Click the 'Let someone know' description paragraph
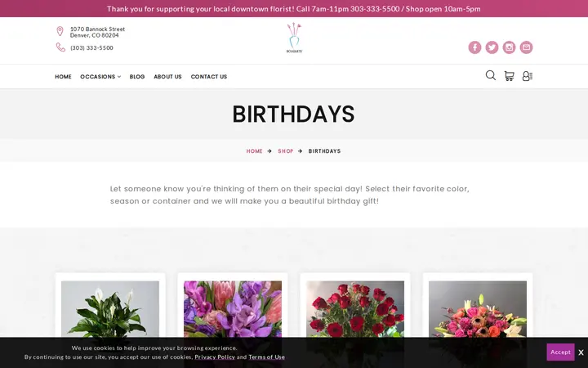Viewport: 588px width, 368px height. point(289,195)
